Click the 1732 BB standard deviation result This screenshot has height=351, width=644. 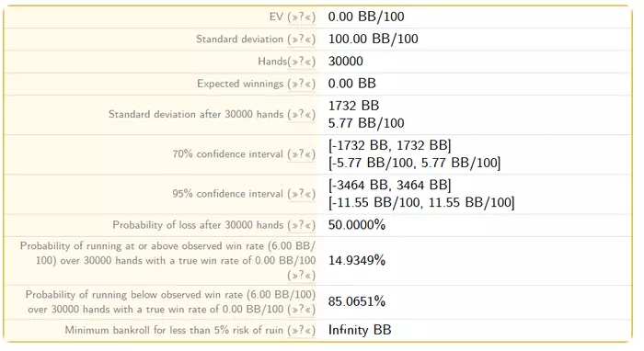click(x=353, y=106)
